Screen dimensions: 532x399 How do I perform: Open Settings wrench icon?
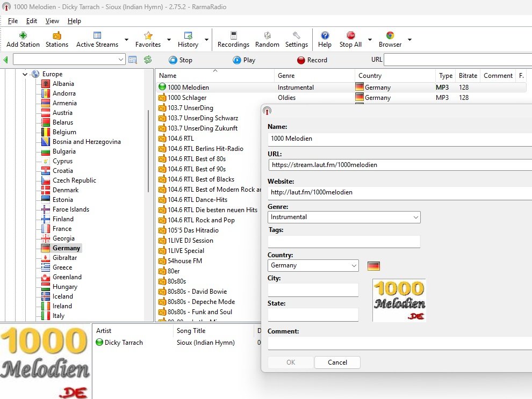297,35
